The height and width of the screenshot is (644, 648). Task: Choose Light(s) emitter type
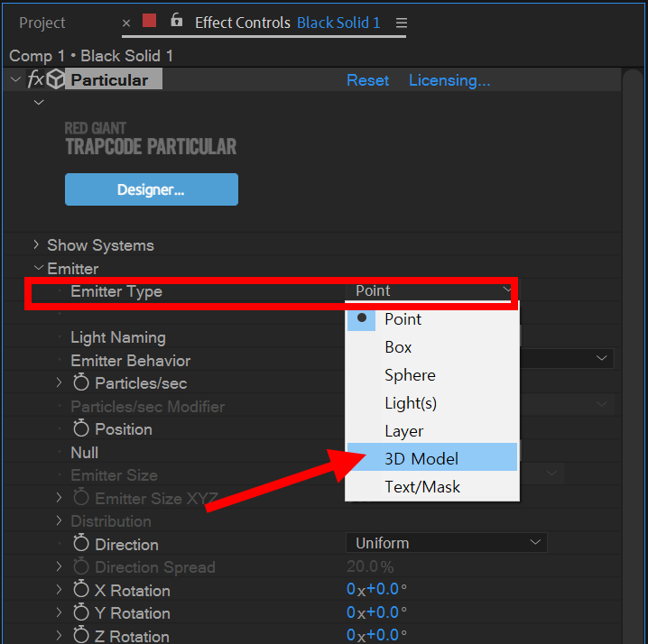coord(432,403)
